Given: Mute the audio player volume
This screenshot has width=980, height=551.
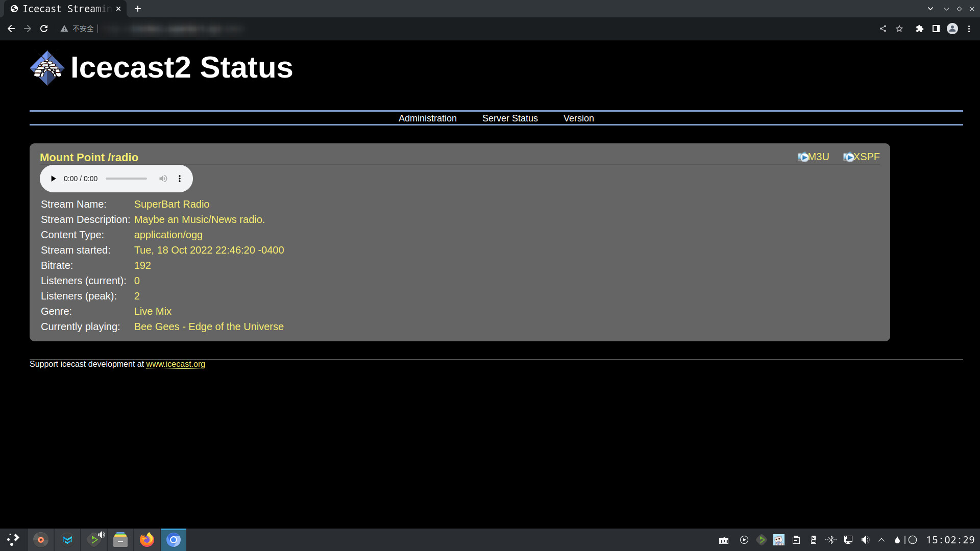Looking at the screenshot, I should click(x=163, y=179).
